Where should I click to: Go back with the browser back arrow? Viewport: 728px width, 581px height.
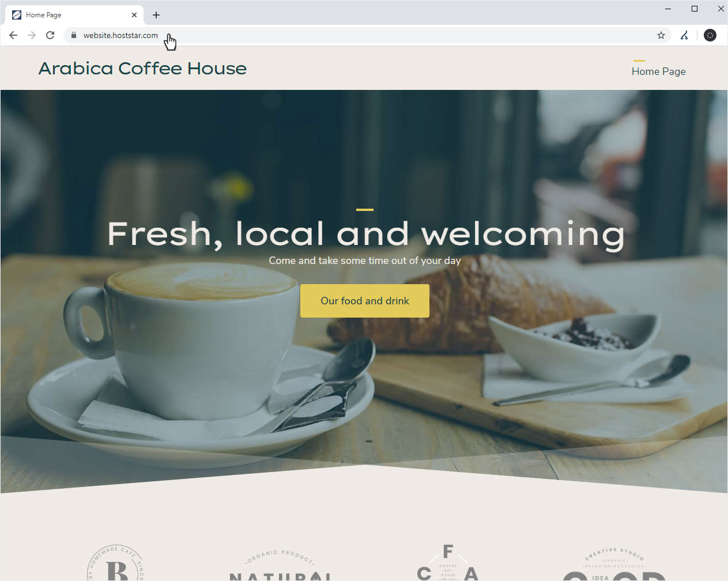point(13,35)
